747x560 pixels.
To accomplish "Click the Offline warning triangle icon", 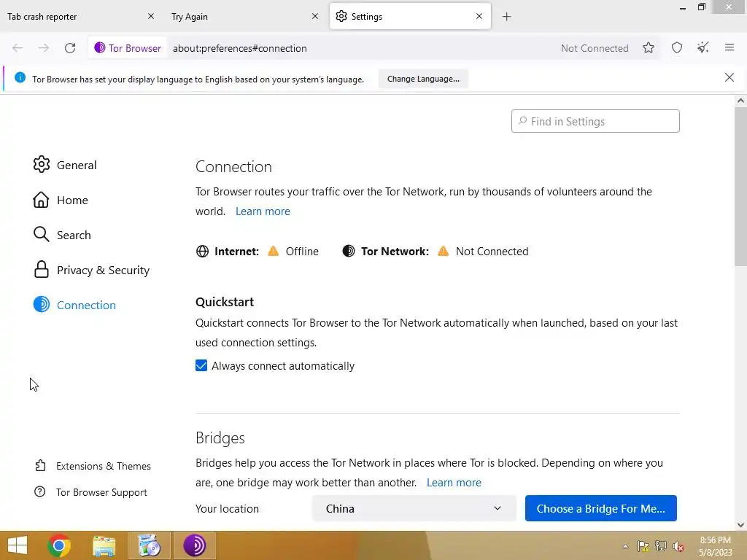I will click(x=274, y=251).
